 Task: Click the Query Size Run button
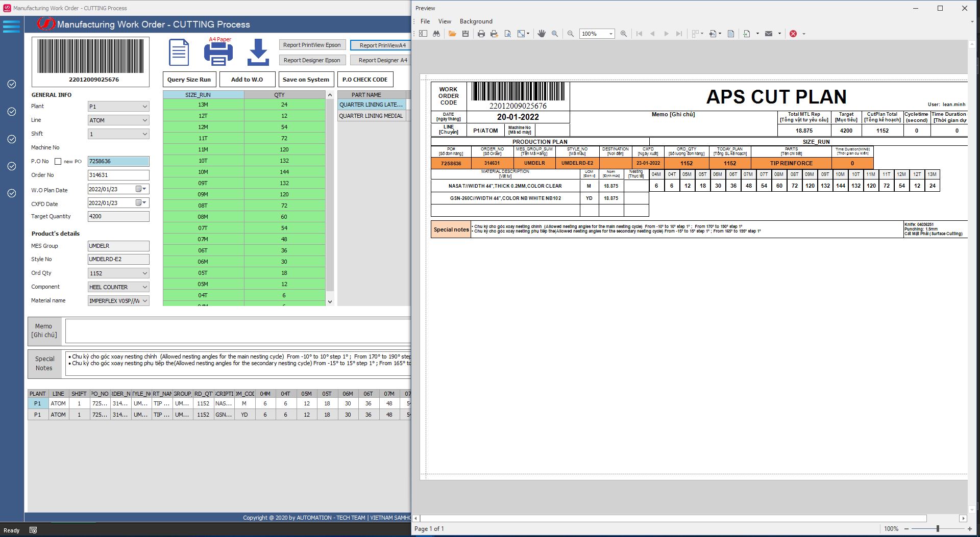tap(189, 80)
